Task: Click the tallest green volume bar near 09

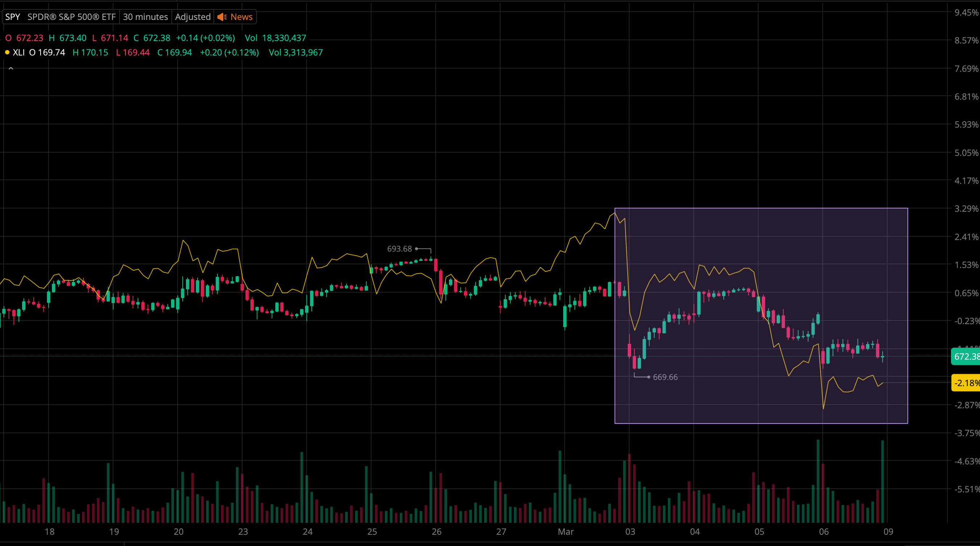Action: coord(883,481)
